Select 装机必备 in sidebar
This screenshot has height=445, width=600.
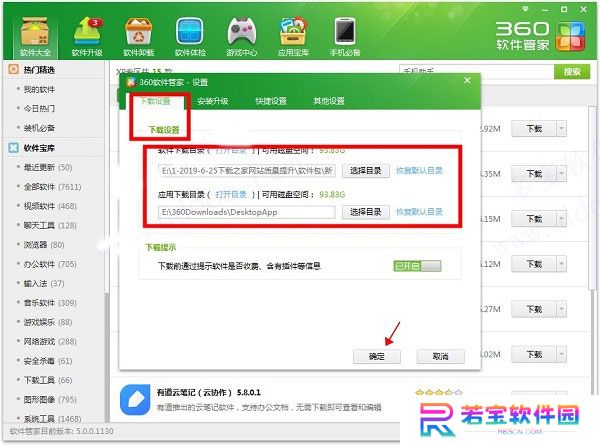[x=39, y=128]
